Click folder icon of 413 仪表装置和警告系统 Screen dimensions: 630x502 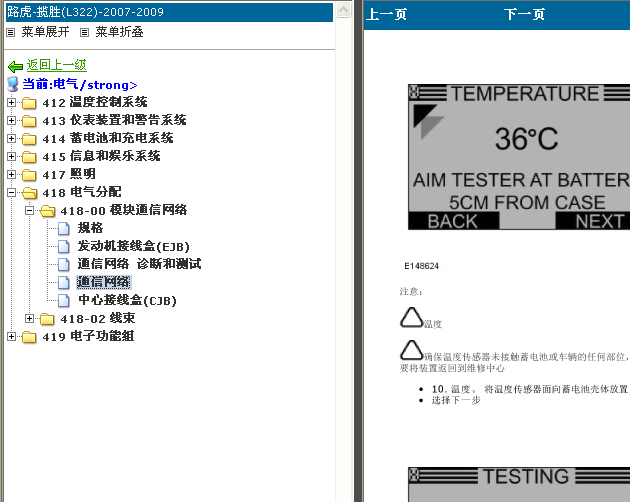point(29,121)
